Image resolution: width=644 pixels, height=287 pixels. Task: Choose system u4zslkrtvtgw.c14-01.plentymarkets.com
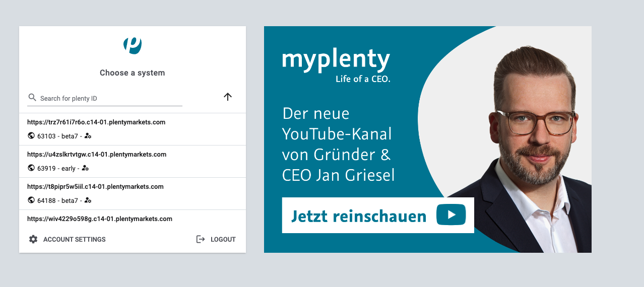coord(97,155)
